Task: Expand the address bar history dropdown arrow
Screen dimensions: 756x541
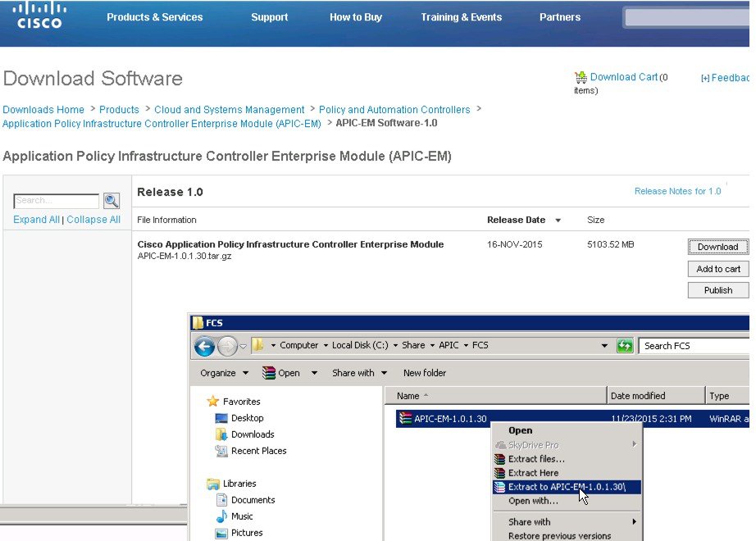Action: pyautogui.click(x=604, y=346)
